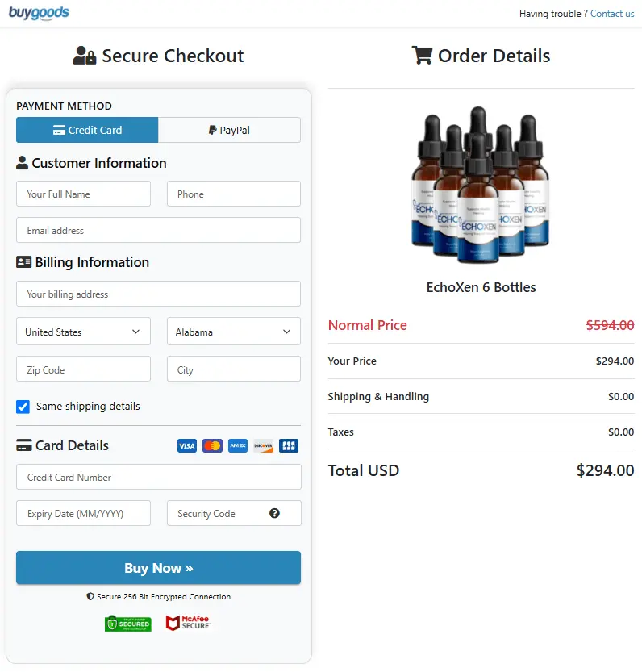Viewport: 642px width, 672px height.
Task: Click the Credit Card Number field
Action: tap(158, 476)
